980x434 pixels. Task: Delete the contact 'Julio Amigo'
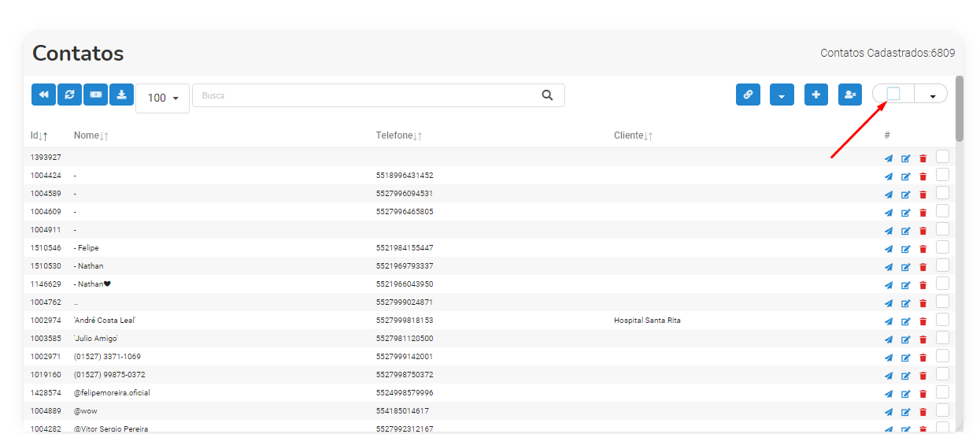click(923, 339)
